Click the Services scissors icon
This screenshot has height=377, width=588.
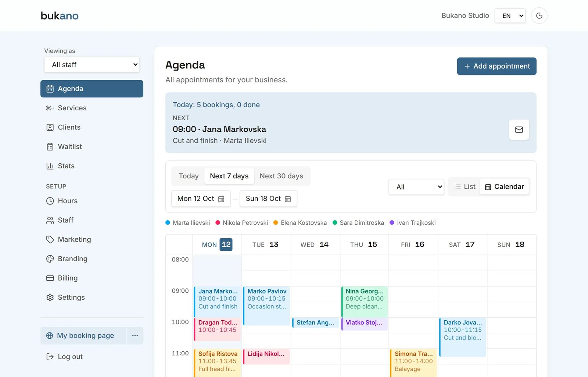click(50, 108)
